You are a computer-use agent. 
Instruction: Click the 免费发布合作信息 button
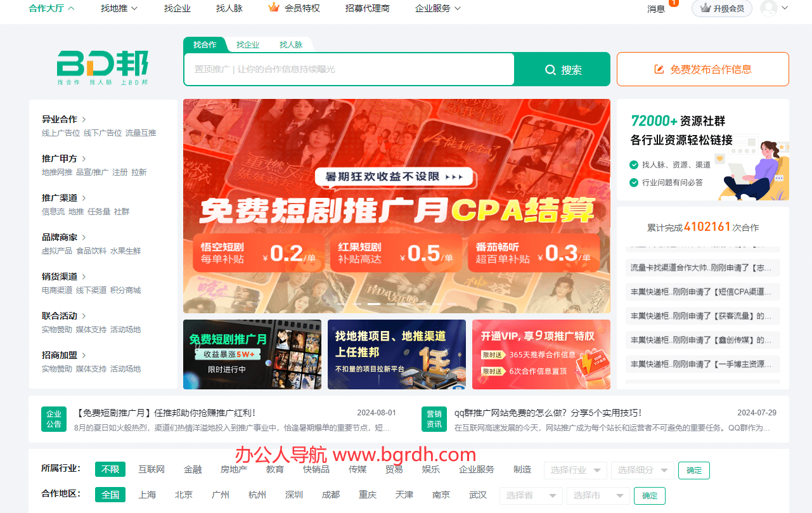point(702,69)
